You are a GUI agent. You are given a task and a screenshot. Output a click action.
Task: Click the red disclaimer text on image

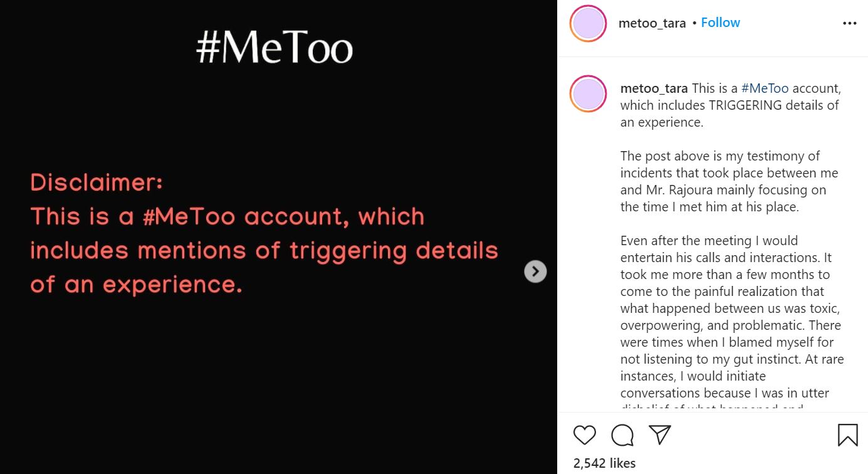pos(263,251)
